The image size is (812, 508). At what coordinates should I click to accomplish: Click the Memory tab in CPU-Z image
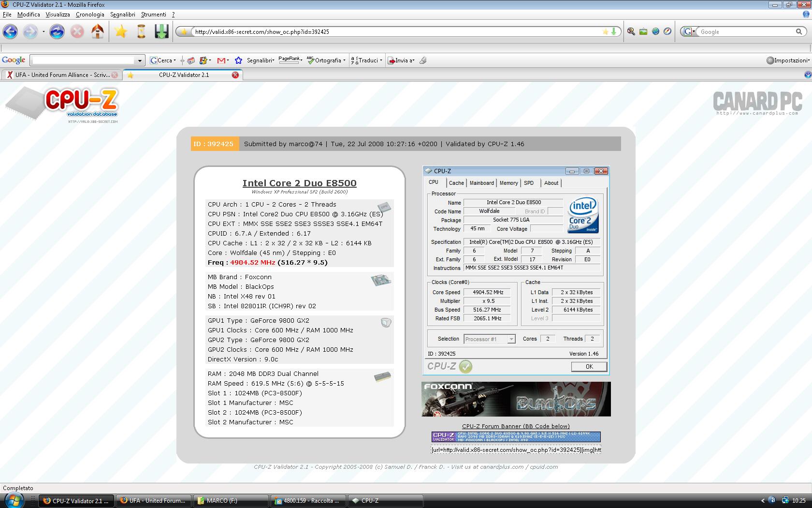(x=508, y=183)
